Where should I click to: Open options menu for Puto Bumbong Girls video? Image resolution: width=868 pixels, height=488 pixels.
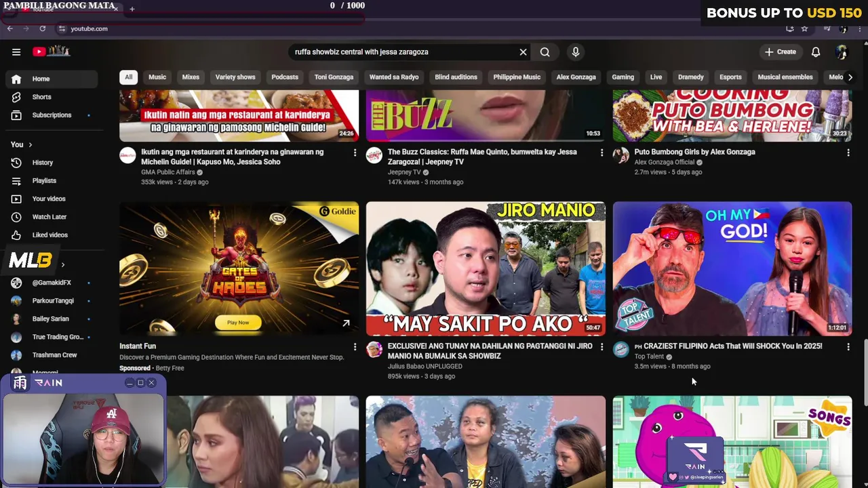(x=848, y=153)
